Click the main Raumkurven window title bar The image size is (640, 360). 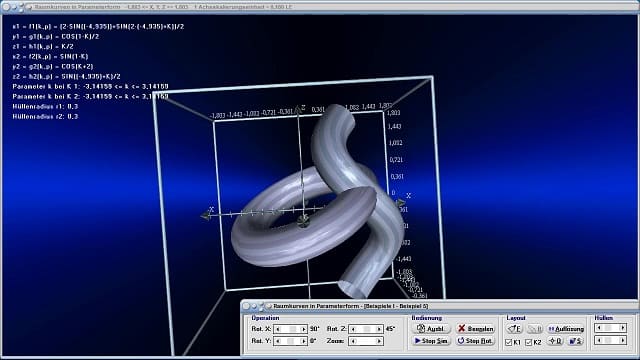click(320, 7)
